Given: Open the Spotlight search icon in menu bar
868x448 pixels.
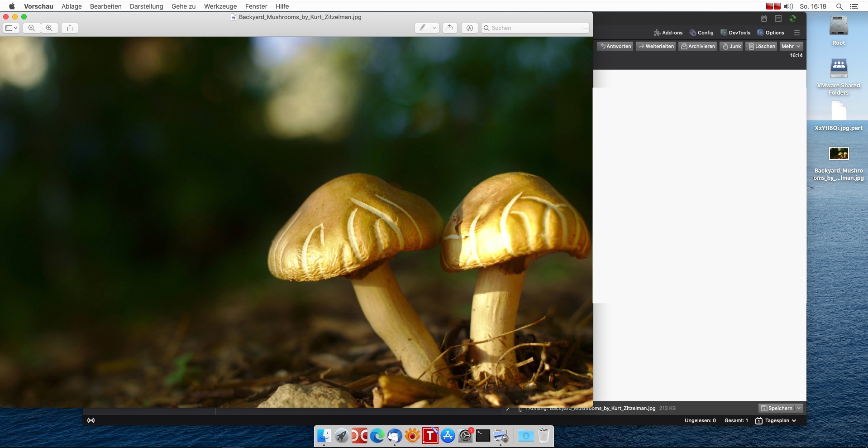Looking at the screenshot, I should (839, 6).
